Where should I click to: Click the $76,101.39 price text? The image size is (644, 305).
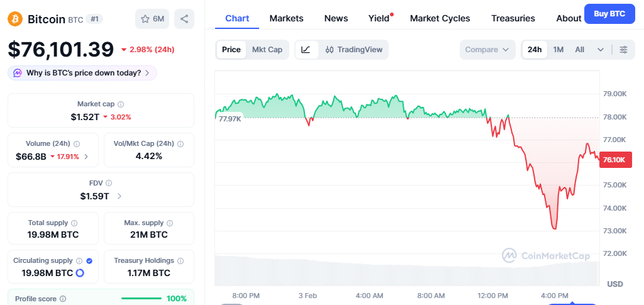coord(61,50)
